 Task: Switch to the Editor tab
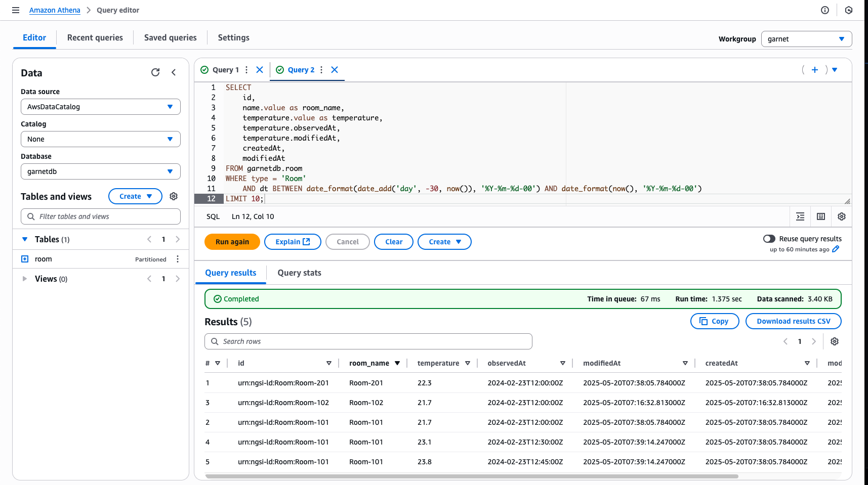[34, 37]
